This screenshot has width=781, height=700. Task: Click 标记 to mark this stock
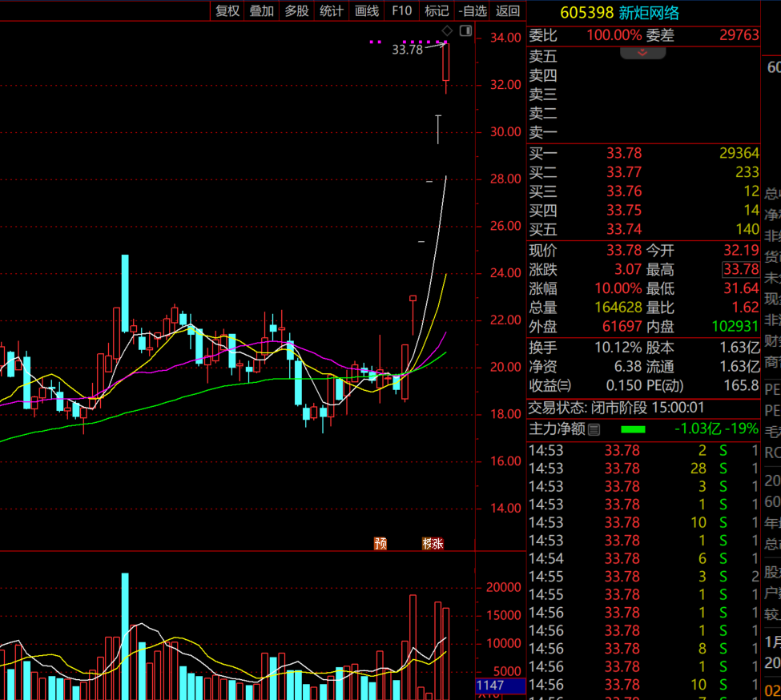coord(437,10)
